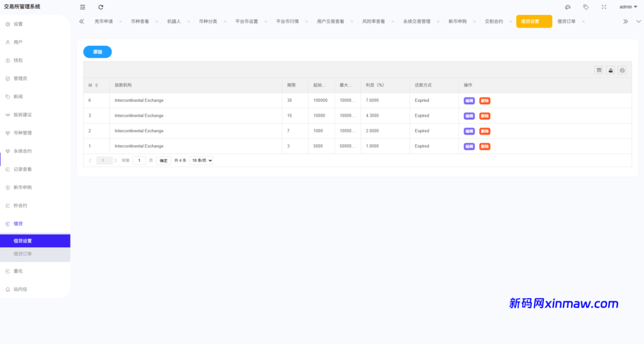The width and height of the screenshot is (644, 344).
Task: Open the 10条/页 page size dropdown
Action: (201, 160)
